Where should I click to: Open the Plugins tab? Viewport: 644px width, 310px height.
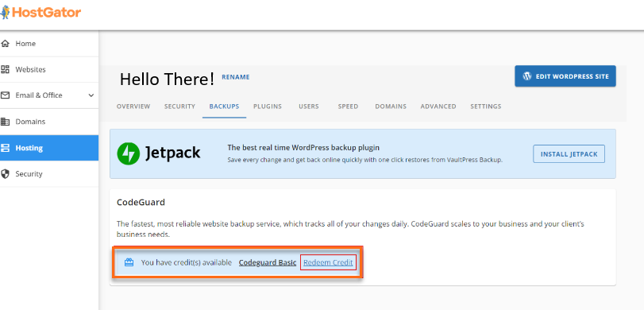[268, 106]
